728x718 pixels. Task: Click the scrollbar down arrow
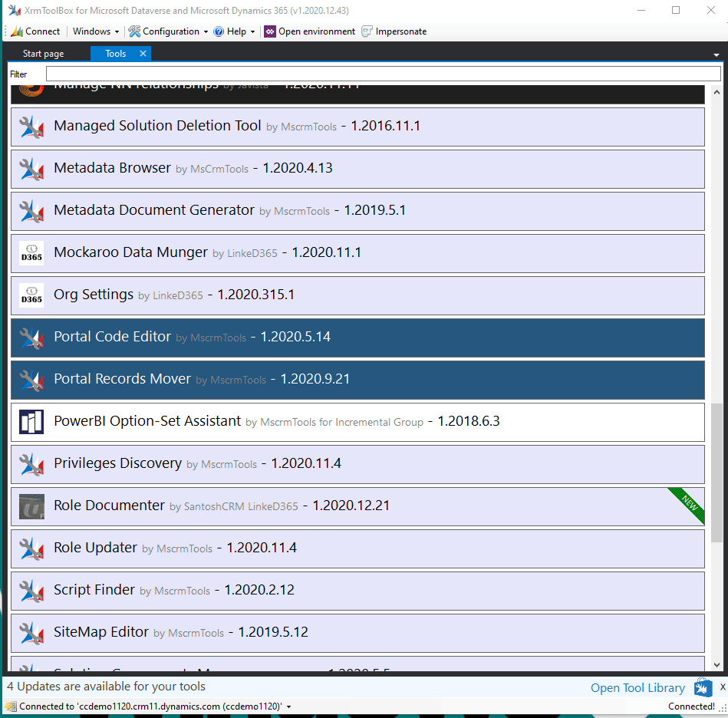pos(716,664)
